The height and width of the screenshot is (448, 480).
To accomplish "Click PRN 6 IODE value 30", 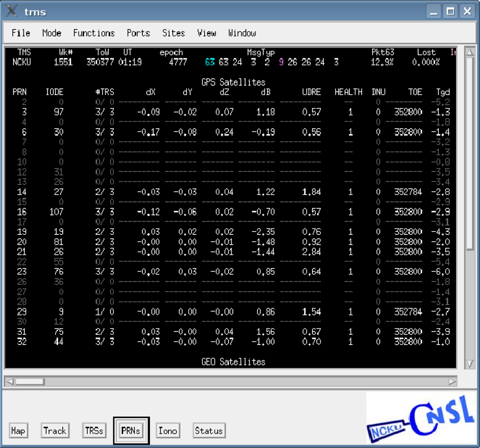I will (59, 132).
